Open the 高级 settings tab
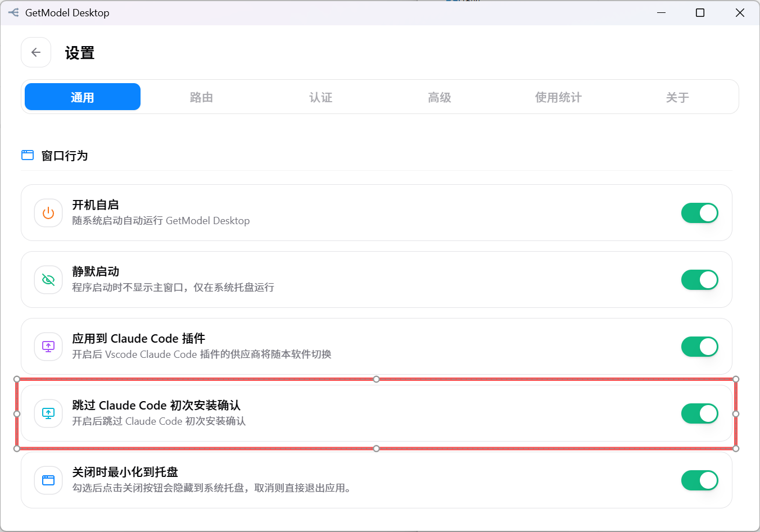 pyautogui.click(x=440, y=97)
